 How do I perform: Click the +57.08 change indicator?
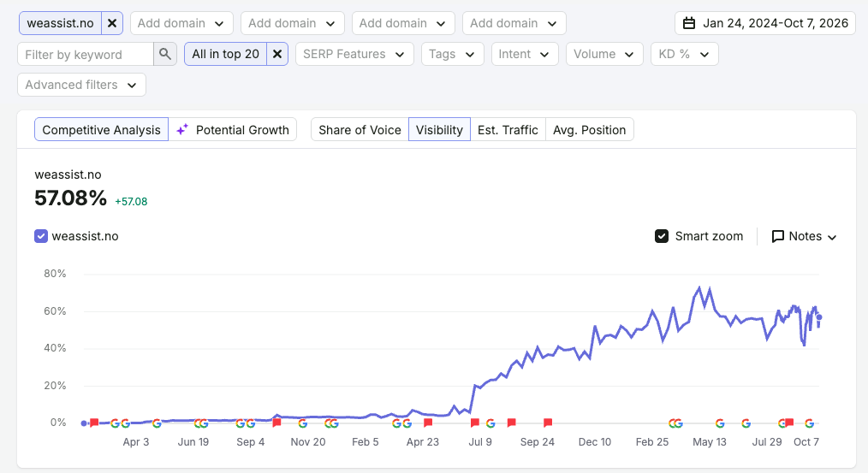coord(131,201)
